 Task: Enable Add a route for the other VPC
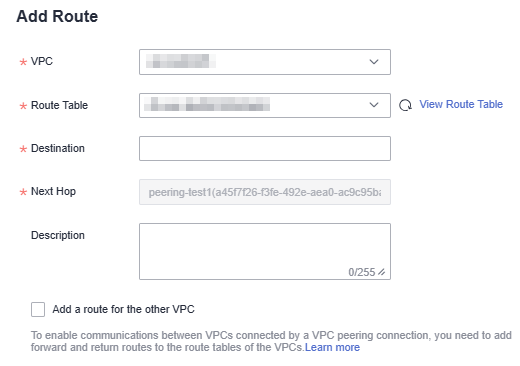38,309
